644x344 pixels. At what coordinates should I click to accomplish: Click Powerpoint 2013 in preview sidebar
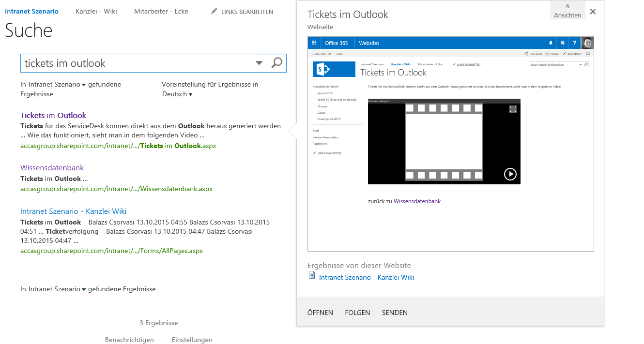(x=329, y=119)
